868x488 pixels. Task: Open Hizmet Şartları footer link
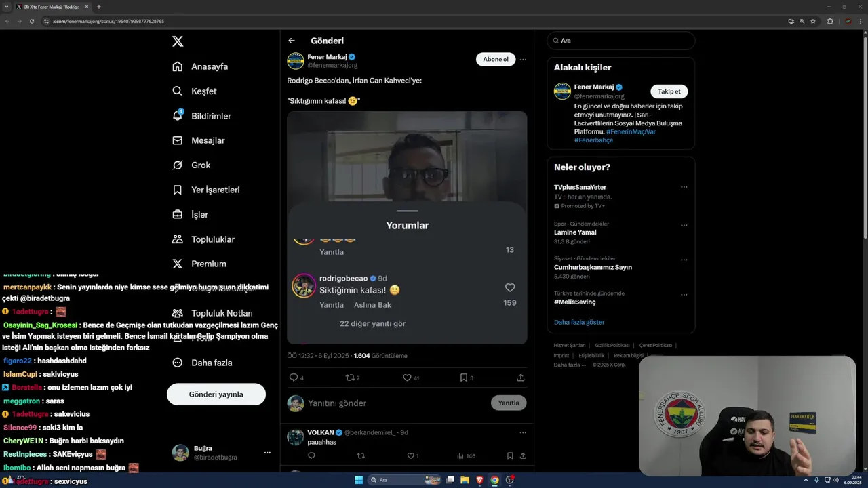point(570,346)
